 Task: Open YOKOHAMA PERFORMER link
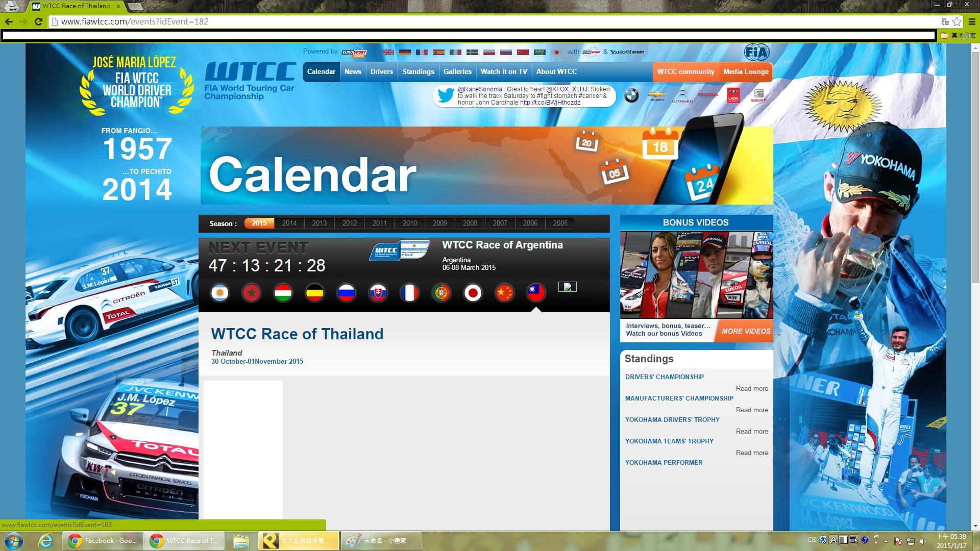(x=664, y=463)
